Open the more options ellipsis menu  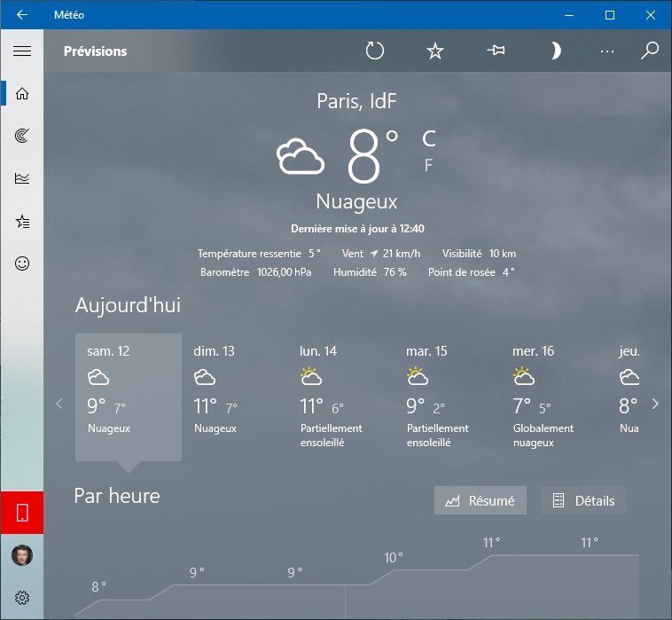point(606,51)
